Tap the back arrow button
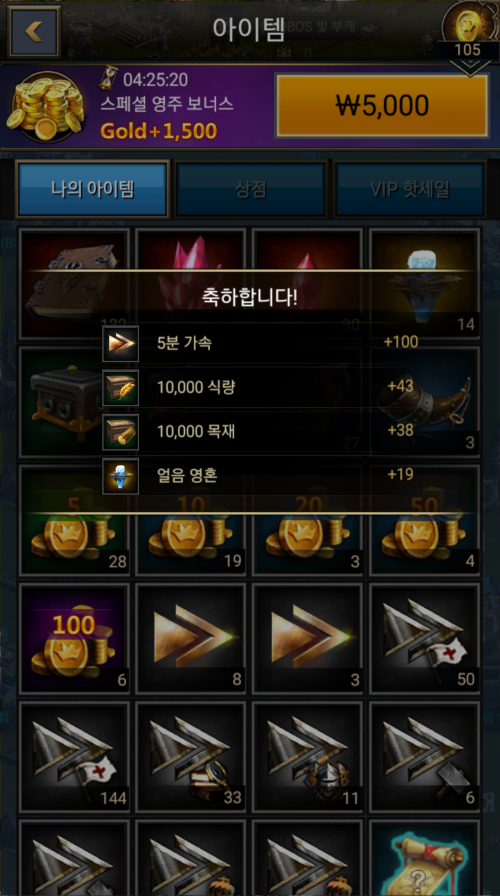Viewport: 500px width, 896px height. point(34,31)
